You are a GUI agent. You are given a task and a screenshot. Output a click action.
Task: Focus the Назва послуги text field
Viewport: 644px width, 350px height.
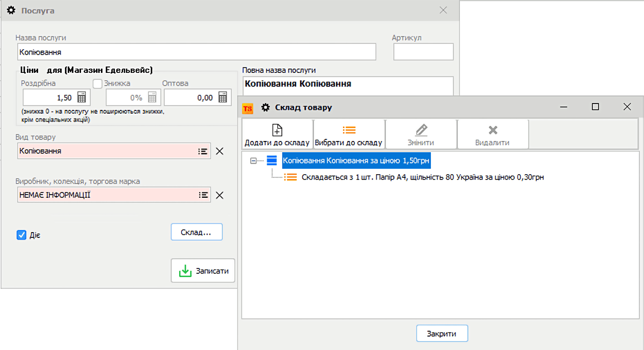point(196,53)
